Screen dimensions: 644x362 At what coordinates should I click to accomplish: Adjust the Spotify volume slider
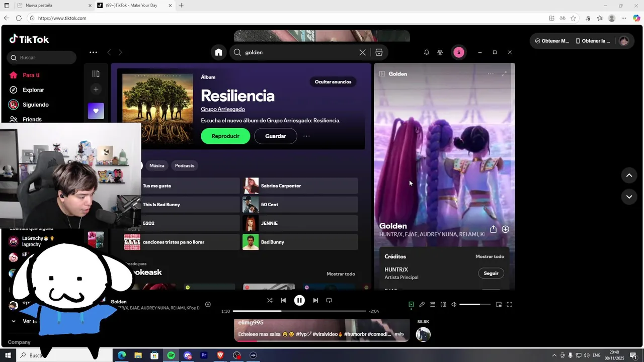click(475, 304)
